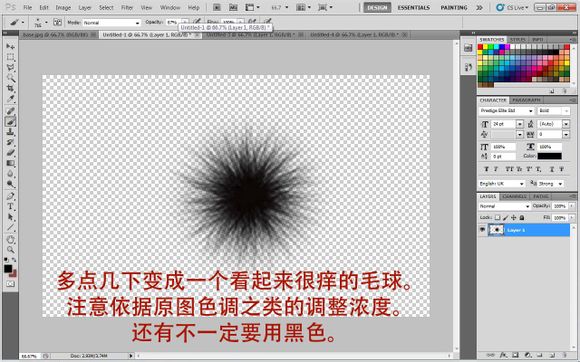This screenshot has height=362, width=580.
Task: Toggle lock transparent pixels
Action: click(x=498, y=218)
